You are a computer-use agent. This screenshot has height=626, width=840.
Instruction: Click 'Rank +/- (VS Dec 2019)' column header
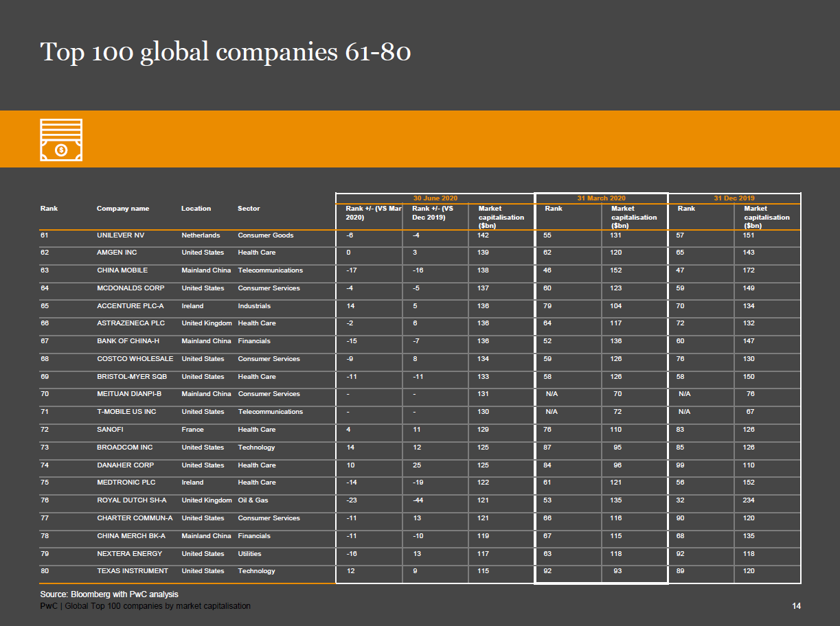[x=433, y=213]
